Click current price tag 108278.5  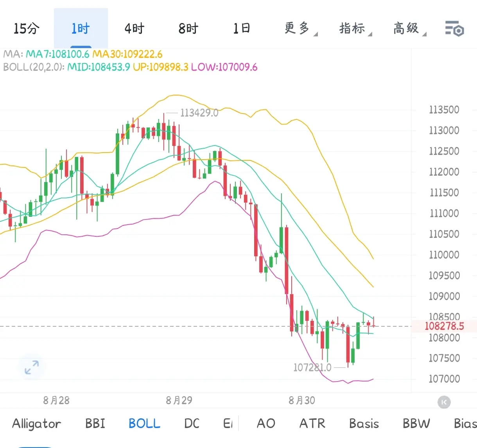[x=444, y=326]
